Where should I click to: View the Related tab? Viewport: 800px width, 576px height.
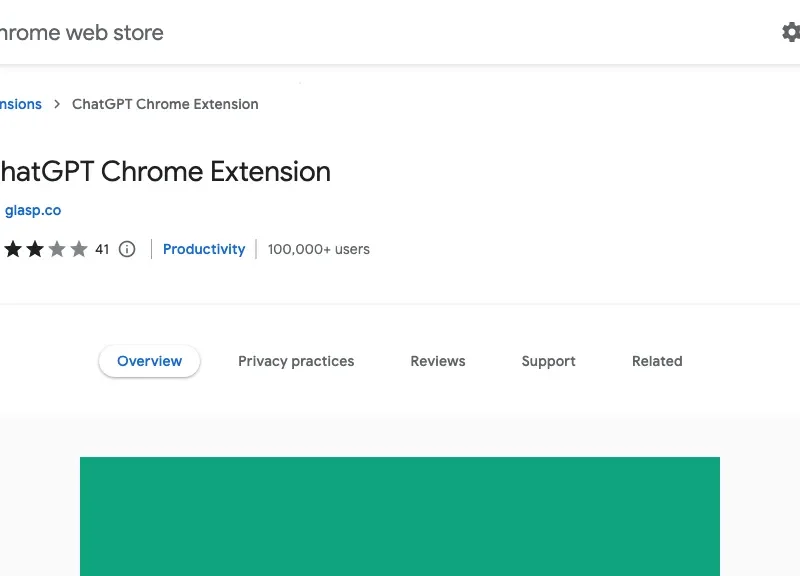[x=657, y=361]
